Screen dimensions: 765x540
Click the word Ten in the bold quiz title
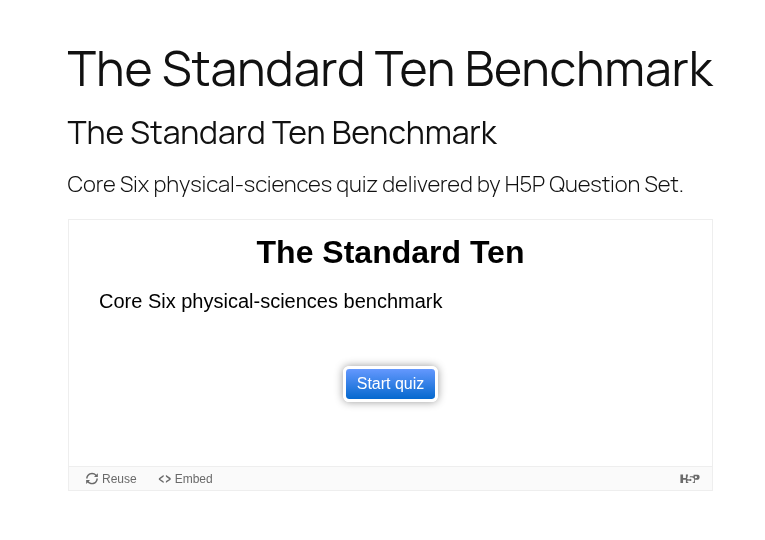coord(496,252)
